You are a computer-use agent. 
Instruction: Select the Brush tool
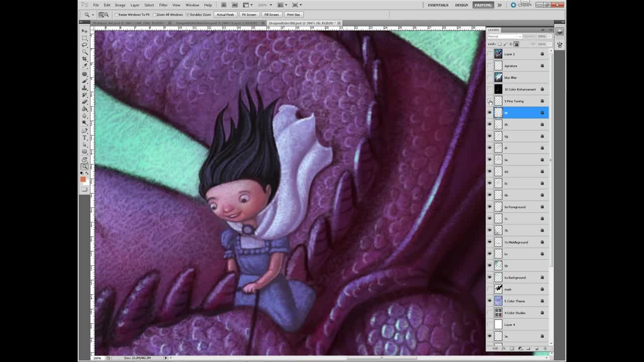pyautogui.click(x=85, y=81)
